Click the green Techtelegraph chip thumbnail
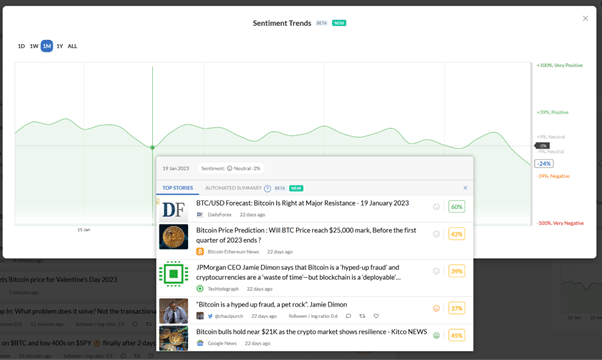 coord(174,274)
